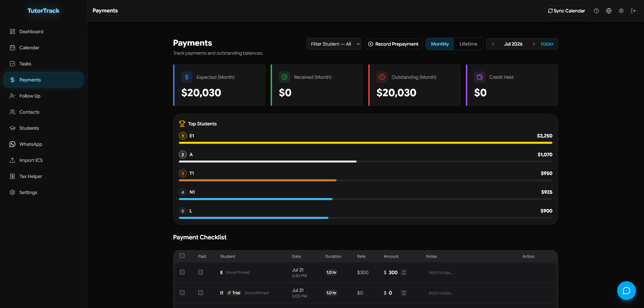
Task: Click the Students graduation cap icon
Action: (x=12, y=128)
